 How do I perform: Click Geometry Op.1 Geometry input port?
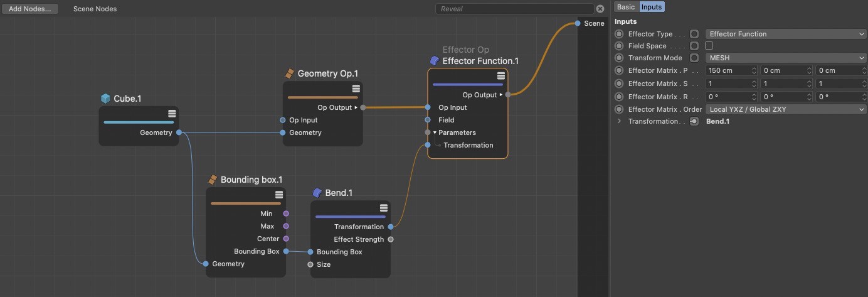283,132
